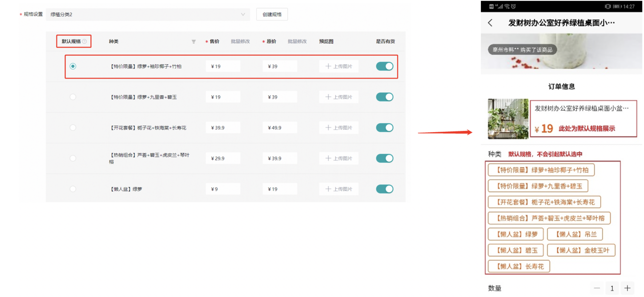Choose 【懒人盆】吊兰 option on phone
The height and width of the screenshot is (297, 644).
[575, 234]
